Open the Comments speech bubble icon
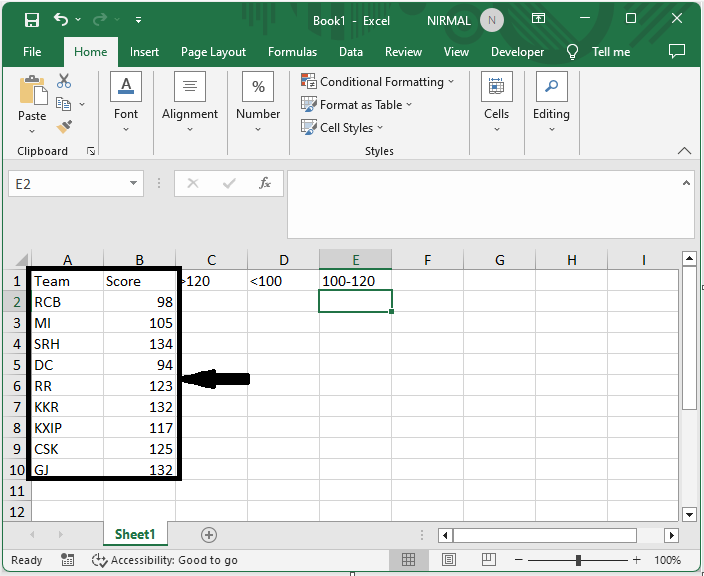The height and width of the screenshot is (576, 704). click(x=677, y=51)
